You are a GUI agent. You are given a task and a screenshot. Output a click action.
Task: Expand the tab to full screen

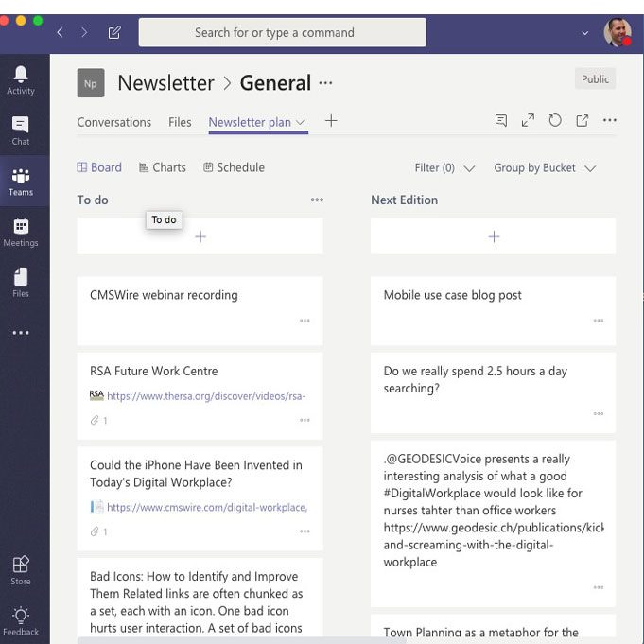tap(528, 120)
